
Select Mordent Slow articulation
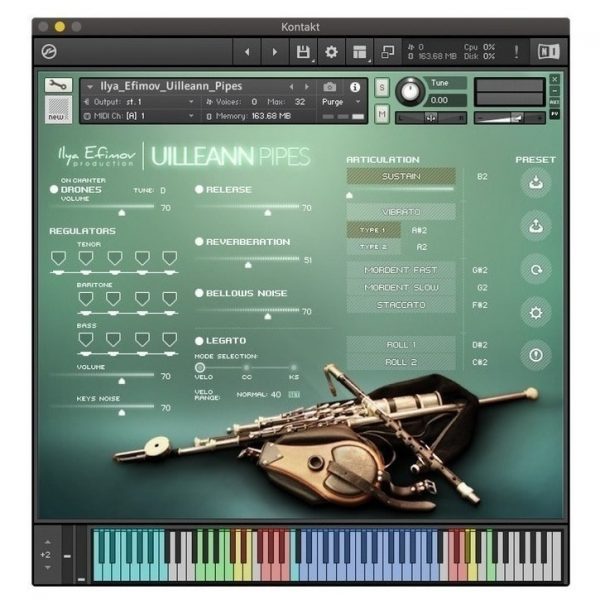click(401, 287)
